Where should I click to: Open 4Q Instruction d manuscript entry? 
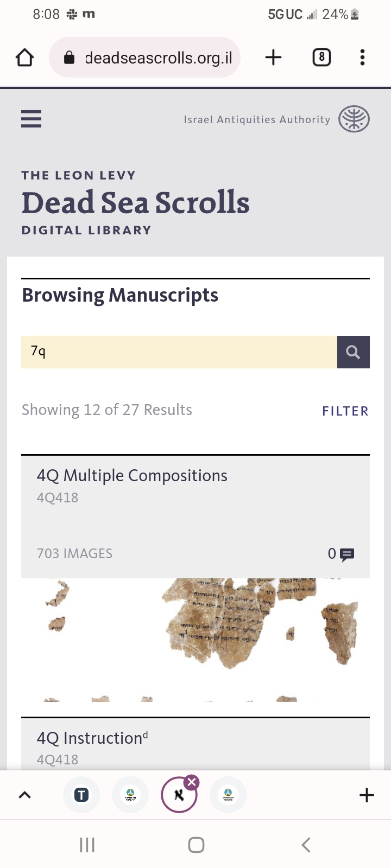[92, 738]
